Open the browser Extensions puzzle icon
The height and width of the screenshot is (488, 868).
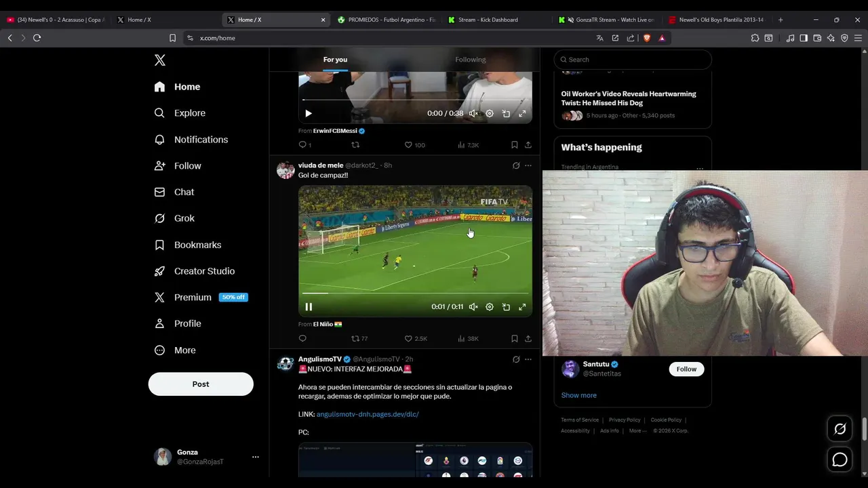tap(755, 38)
